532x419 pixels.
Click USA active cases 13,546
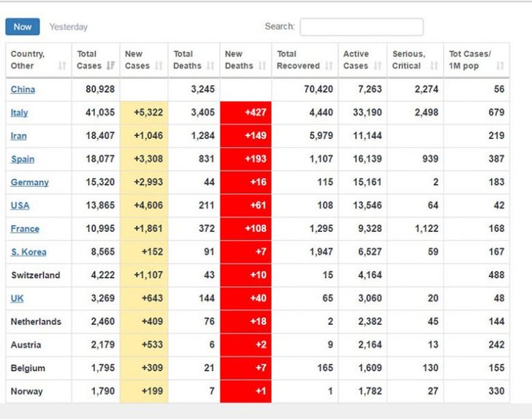368,205
